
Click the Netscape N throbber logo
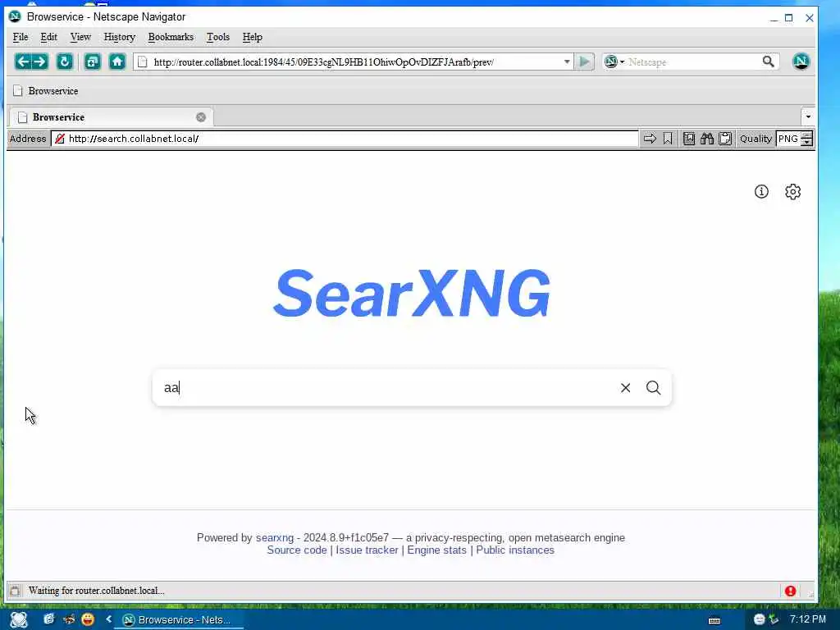(x=801, y=62)
